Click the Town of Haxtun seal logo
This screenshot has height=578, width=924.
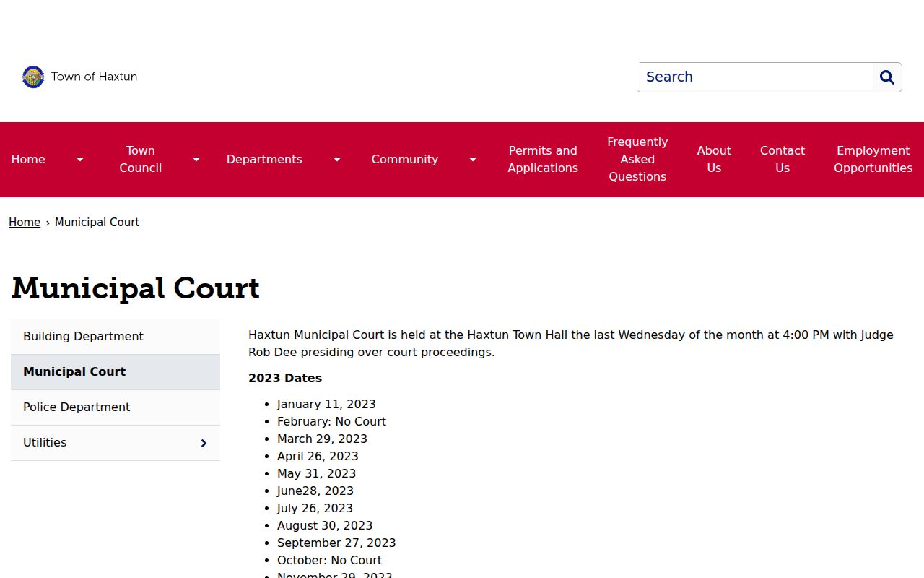pos(33,77)
